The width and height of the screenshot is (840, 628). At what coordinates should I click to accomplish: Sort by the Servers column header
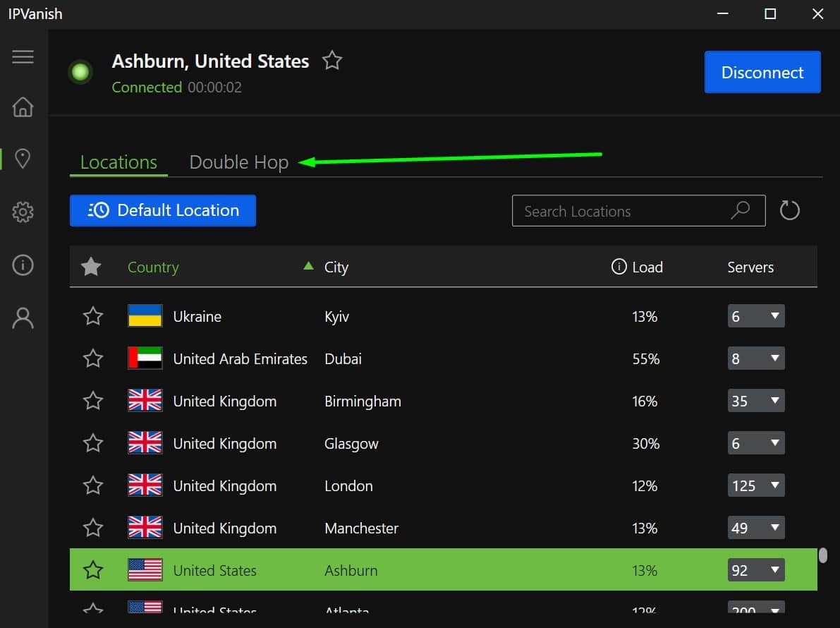pyautogui.click(x=750, y=267)
